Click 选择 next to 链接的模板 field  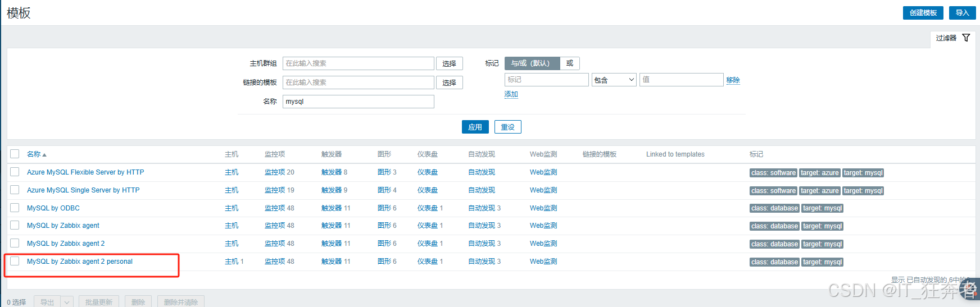click(x=449, y=83)
